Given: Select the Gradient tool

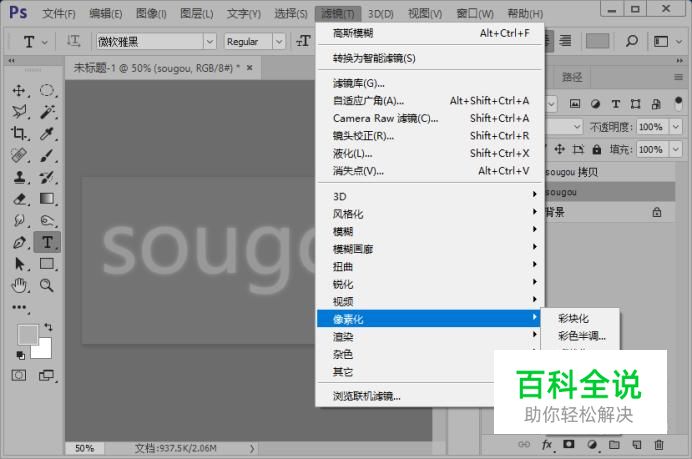Looking at the screenshot, I should click(x=46, y=199).
